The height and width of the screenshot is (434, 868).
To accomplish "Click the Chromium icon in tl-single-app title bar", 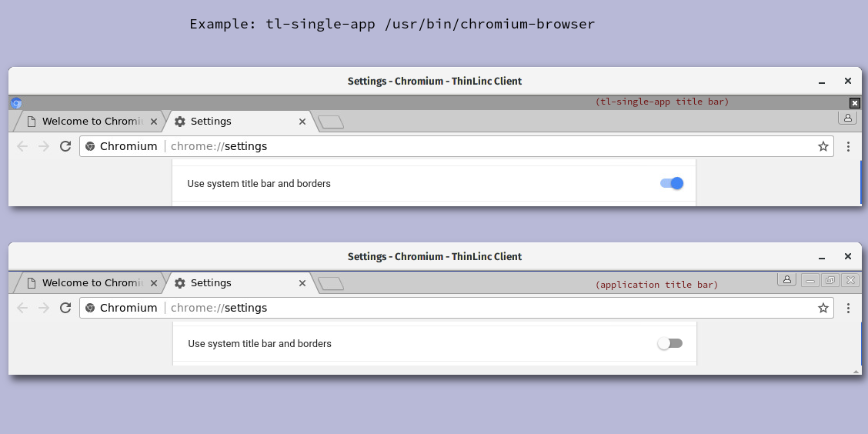I will [x=17, y=103].
